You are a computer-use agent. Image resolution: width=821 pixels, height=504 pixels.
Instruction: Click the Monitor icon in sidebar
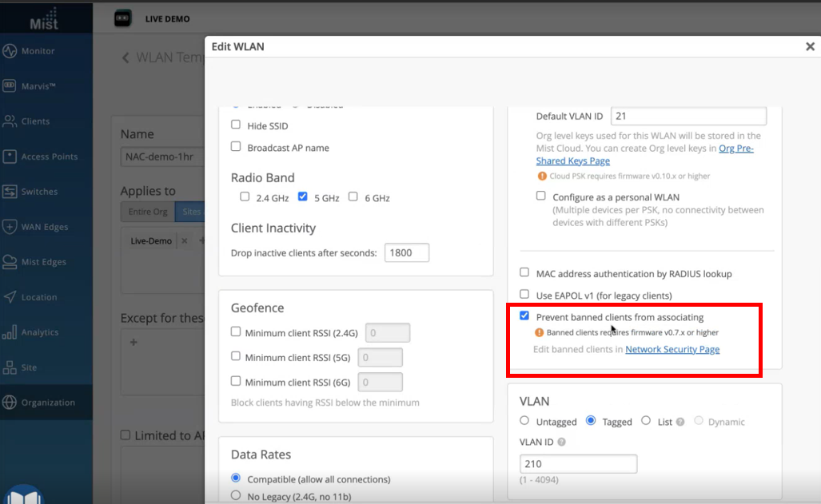tap(10, 51)
